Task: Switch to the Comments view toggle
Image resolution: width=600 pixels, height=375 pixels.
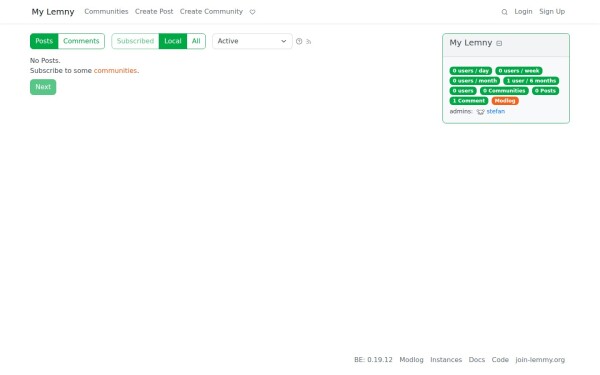Action: click(81, 41)
